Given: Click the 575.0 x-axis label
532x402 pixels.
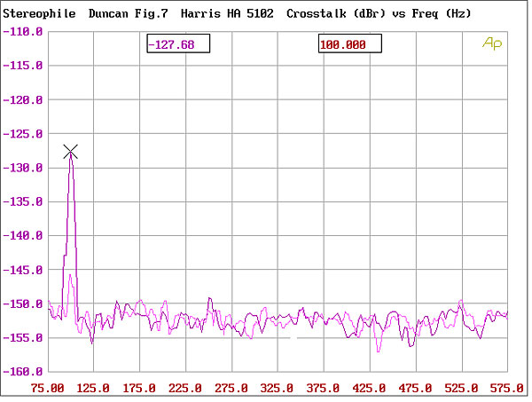Looking at the screenshot, I should tap(507, 388).
